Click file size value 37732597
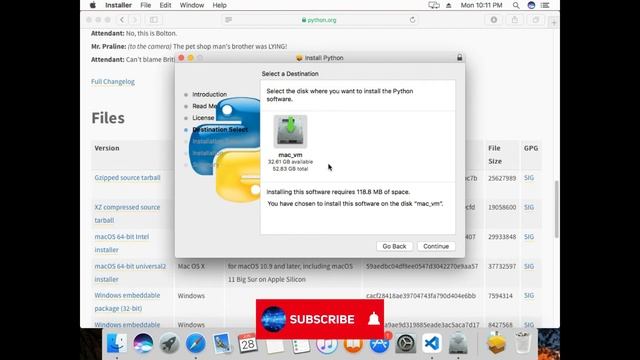 [502, 267]
